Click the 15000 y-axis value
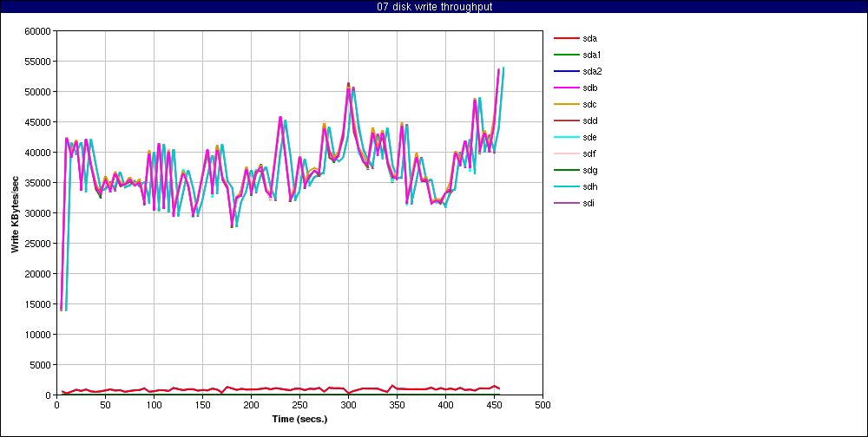 [x=38, y=304]
